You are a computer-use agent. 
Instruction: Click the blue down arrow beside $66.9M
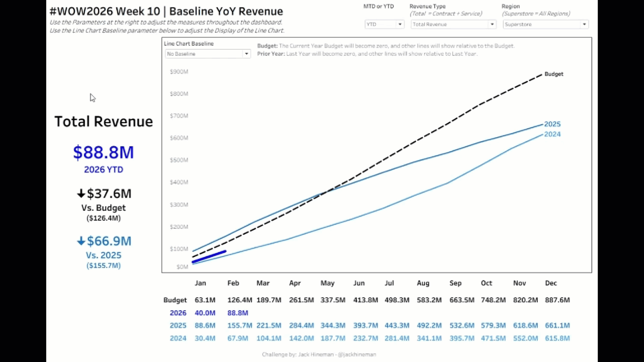pyautogui.click(x=81, y=241)
